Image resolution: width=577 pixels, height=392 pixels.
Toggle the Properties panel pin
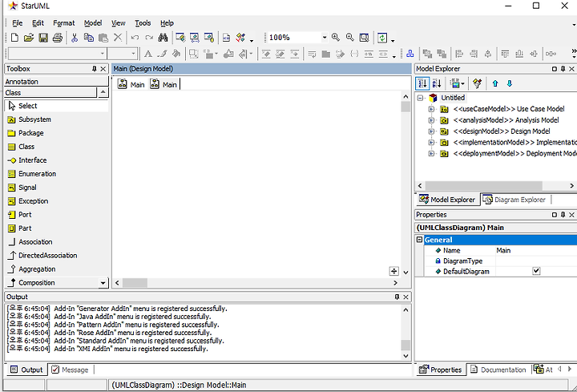click(563, 215)
